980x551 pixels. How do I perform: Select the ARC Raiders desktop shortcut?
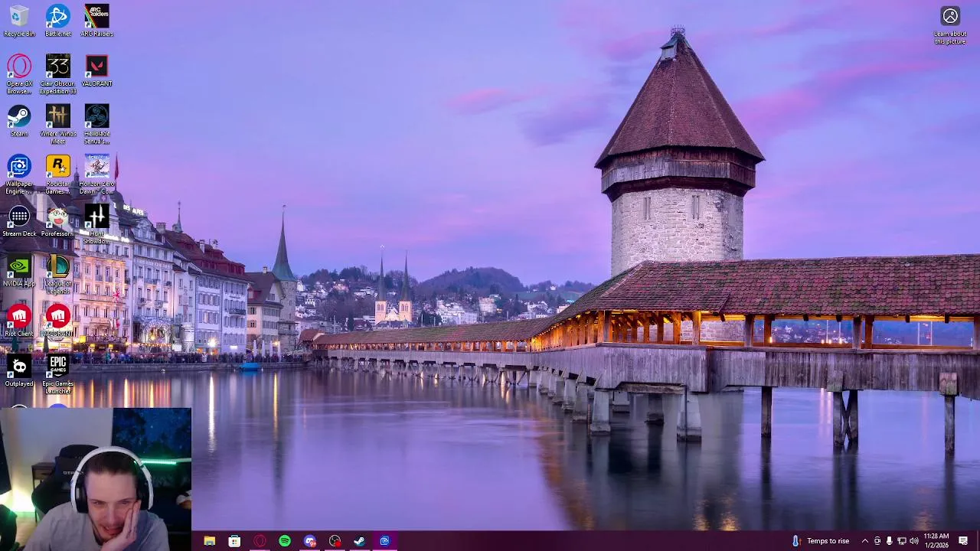(x=96, y=21)
